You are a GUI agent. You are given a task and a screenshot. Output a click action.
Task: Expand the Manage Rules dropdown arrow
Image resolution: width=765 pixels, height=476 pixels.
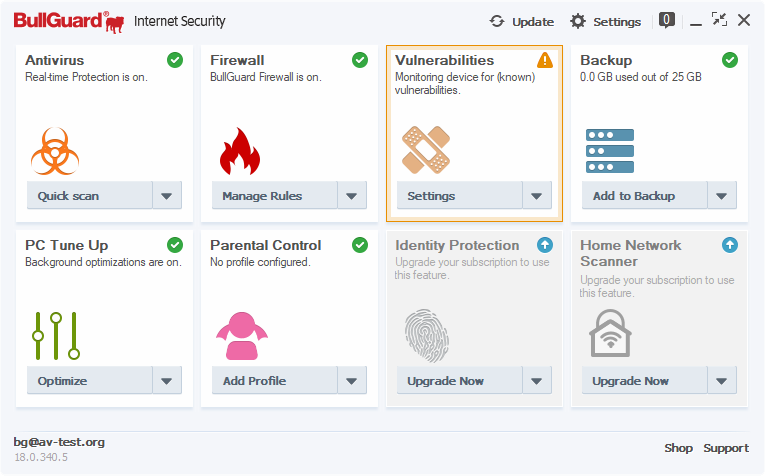pos(352,196)
